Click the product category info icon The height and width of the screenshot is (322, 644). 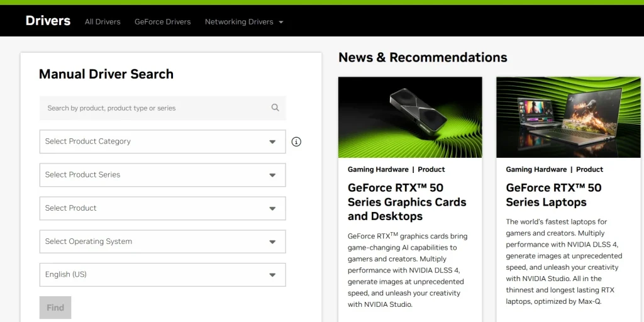point(296,142)
